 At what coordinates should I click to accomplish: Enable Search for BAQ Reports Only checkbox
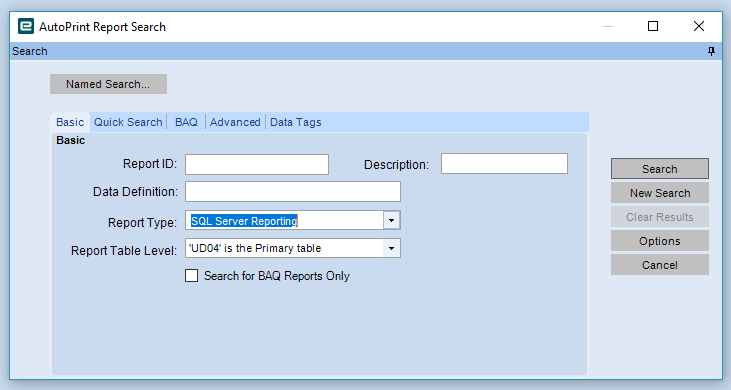point(192,275)
